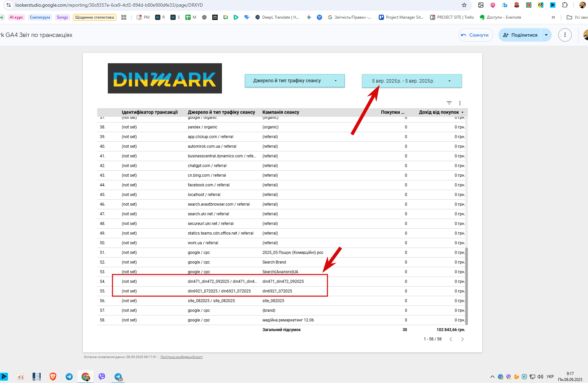Sort by Кампанія сеансу column header
Viewport: 588px width, 383px height.
tap(281, 112)
